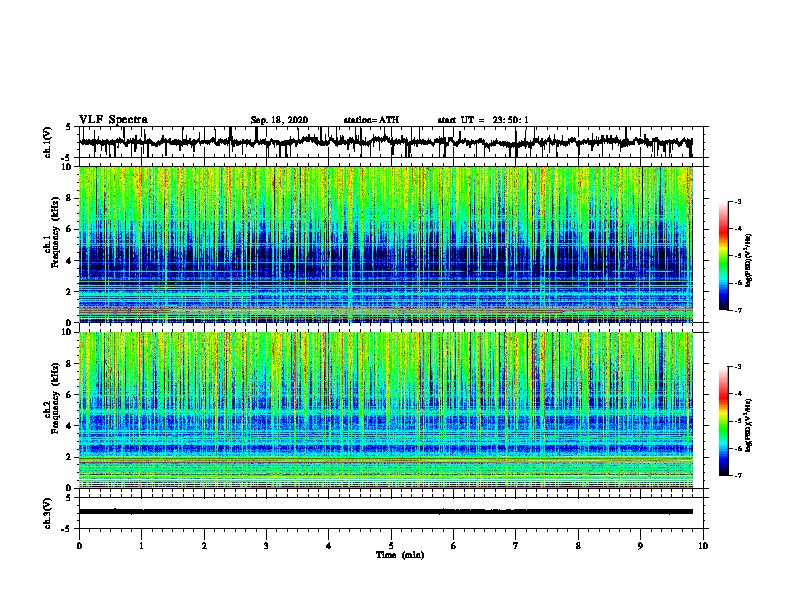Click the upper color scale bar
Screen dimensions: 792x612
(724, 256)
